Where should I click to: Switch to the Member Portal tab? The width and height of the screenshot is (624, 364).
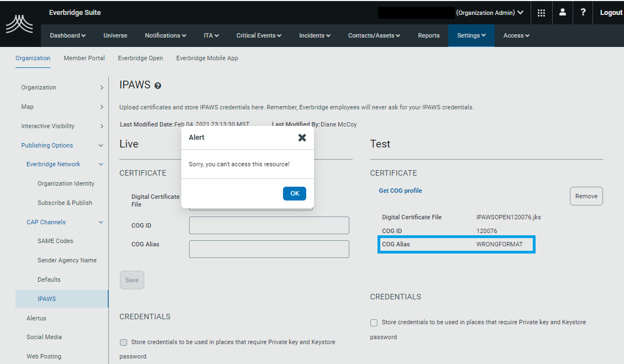[84, 58]
